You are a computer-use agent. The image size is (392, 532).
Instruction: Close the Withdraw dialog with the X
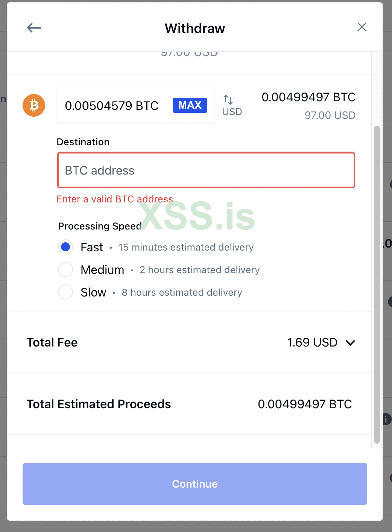362,27
